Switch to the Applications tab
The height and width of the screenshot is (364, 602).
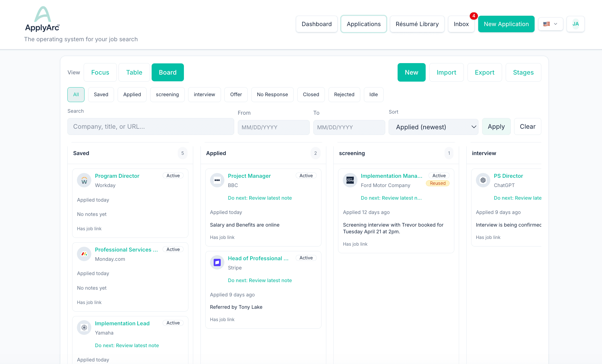[x=364, y=24]
